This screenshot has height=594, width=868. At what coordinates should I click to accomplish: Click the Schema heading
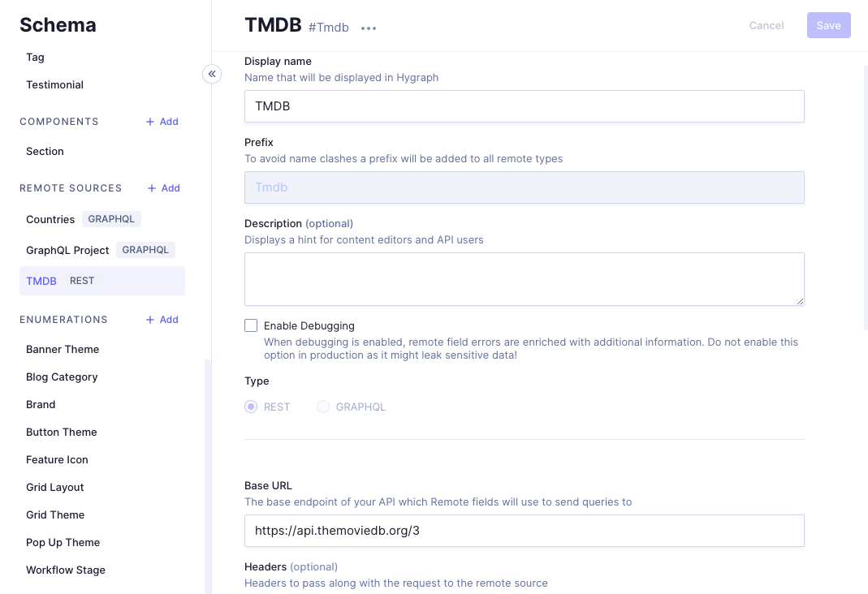point(58,25)
